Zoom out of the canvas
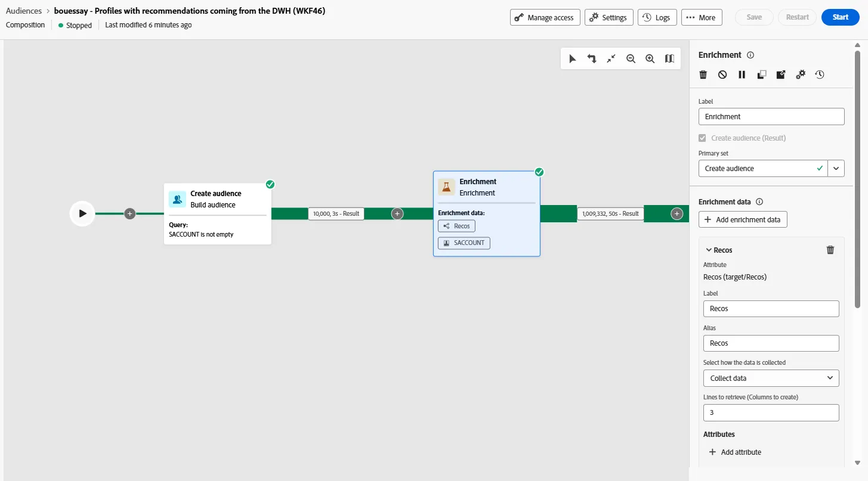The height and width of the screenshot is (481, 868). (631, 58)
